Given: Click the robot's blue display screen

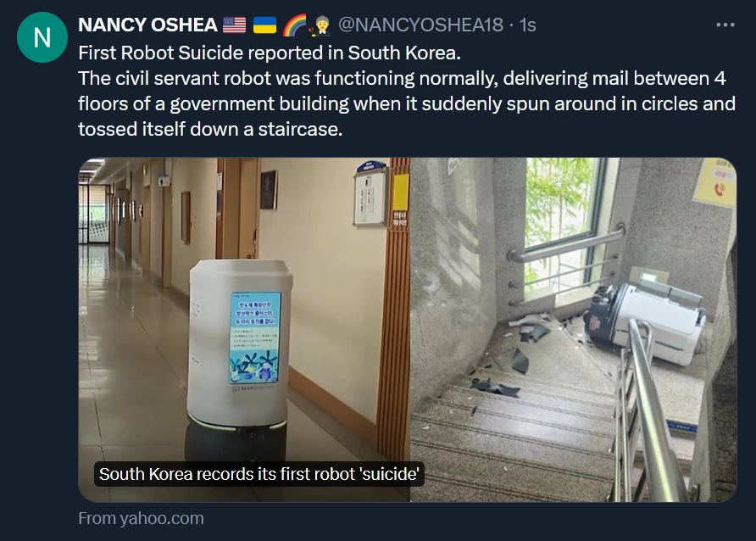Looking at the screenshot, I should (256, 337).
